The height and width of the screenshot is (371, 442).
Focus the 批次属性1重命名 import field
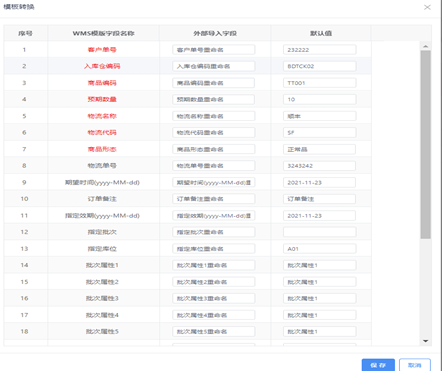click(x=214, y=265)
